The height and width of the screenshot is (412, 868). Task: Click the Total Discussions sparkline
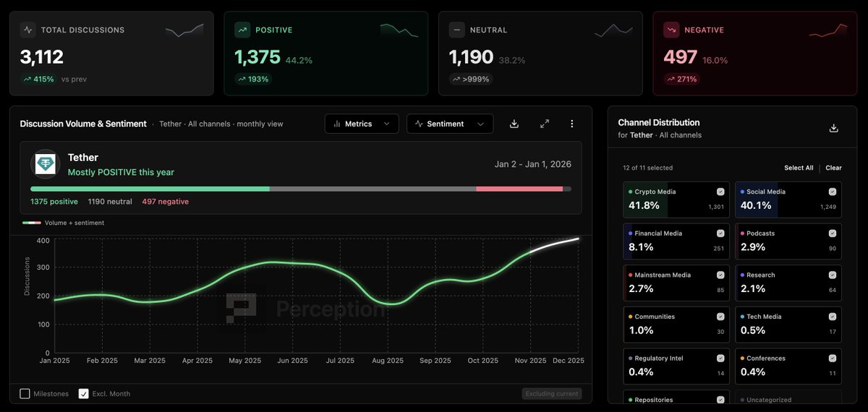click(184, 31)
